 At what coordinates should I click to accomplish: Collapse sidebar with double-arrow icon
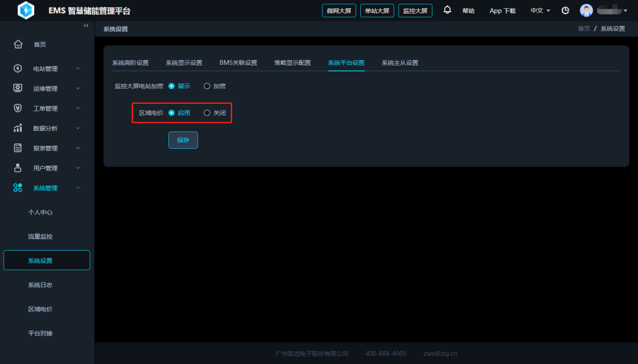tap(86, 26)
